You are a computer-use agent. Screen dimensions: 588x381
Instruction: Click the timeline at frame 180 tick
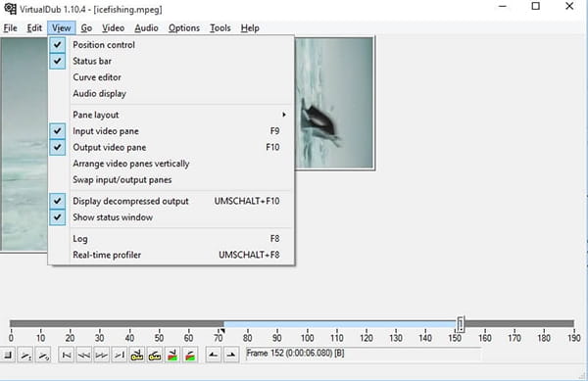544,335
